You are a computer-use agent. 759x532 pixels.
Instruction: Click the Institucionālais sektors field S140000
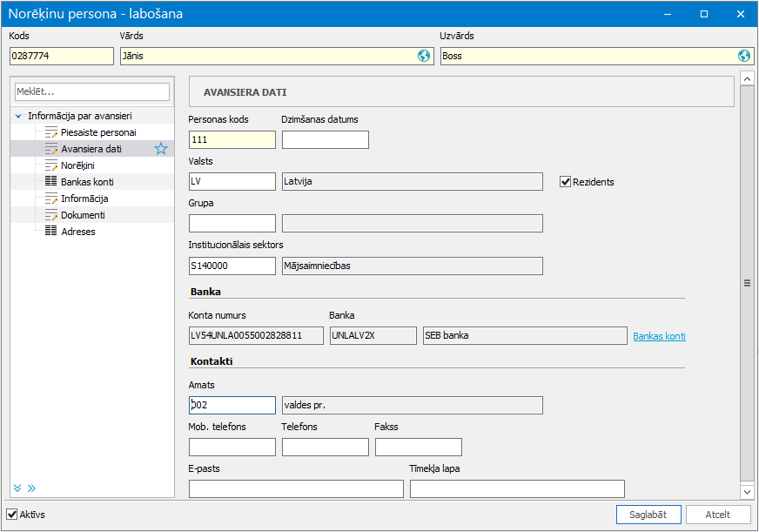click(x=232, y=266)
